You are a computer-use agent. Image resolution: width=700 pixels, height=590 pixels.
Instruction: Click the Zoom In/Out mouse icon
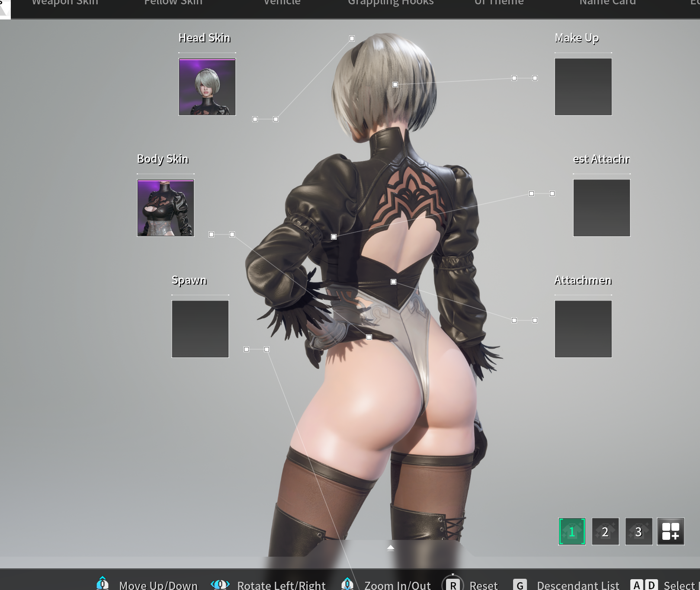(x=347, y=584)
